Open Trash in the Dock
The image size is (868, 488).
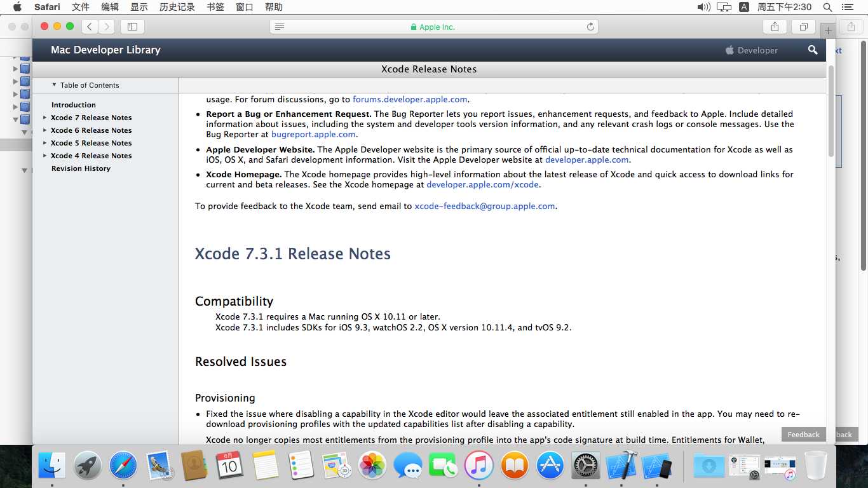[x=816, y=465]
